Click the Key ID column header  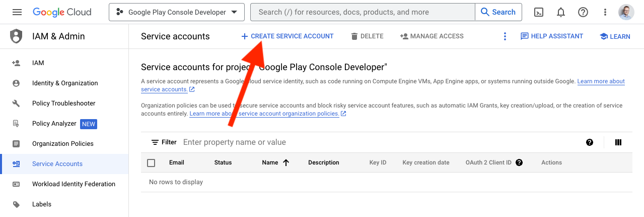pos(378,162)
